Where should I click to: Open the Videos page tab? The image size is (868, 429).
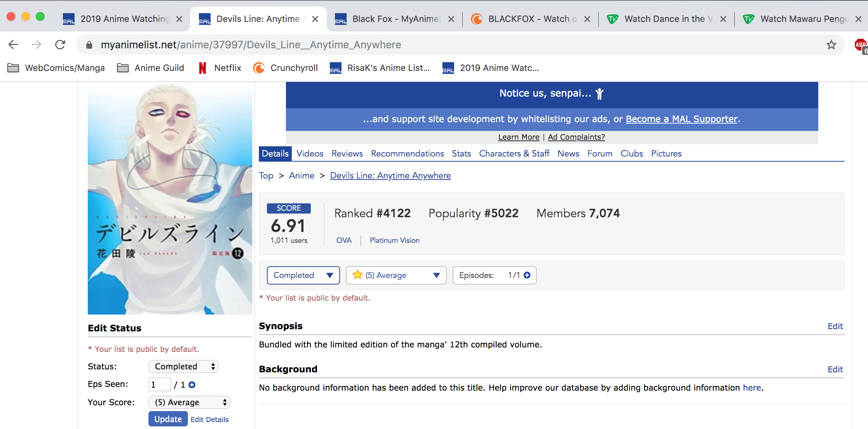click(x=310, y=154)
